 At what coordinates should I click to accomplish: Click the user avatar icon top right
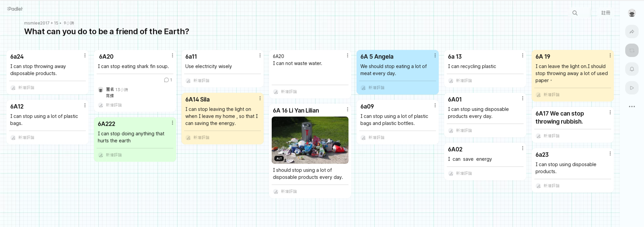click(632, 13)
